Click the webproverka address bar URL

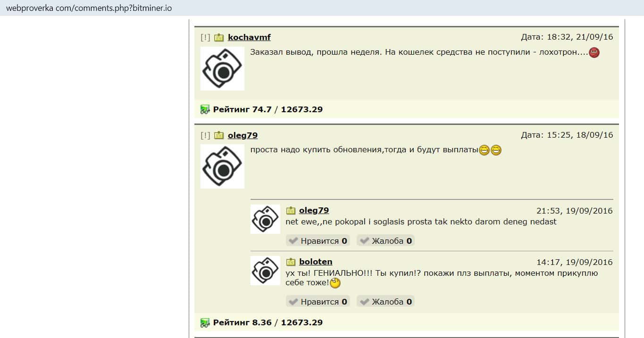(x=89, y=8)
